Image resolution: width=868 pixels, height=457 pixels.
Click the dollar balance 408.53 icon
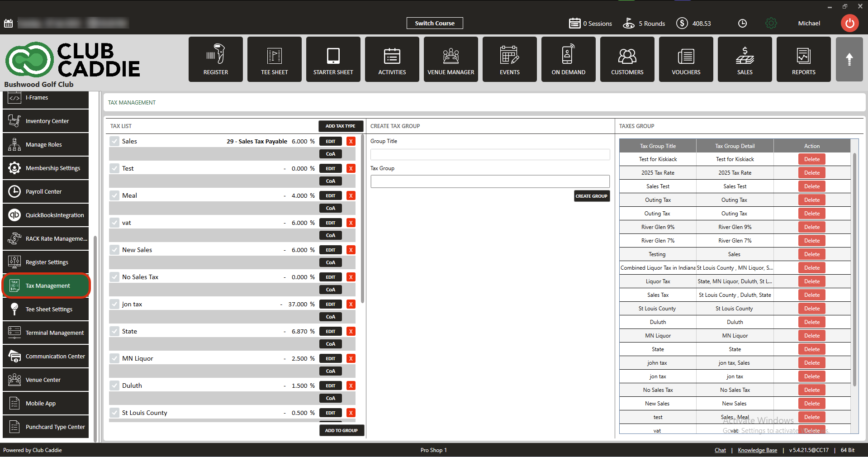(682, 23)
